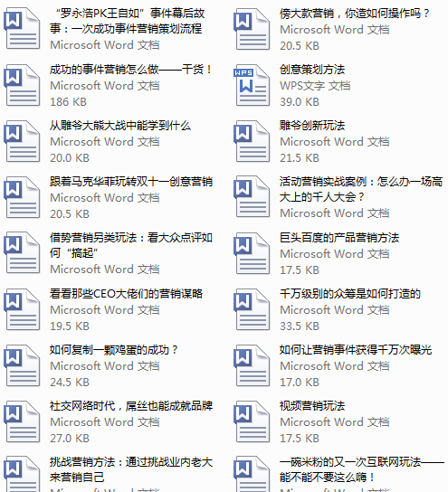Select the WPS icon for 创意策划方法
Viewport: 448px width, 492px height.
click(252, 85)
